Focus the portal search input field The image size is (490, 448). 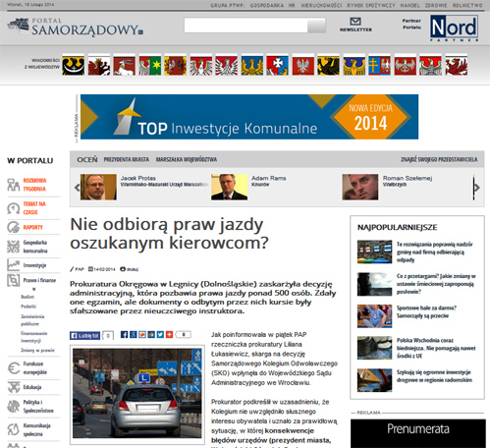pos(245,26)
